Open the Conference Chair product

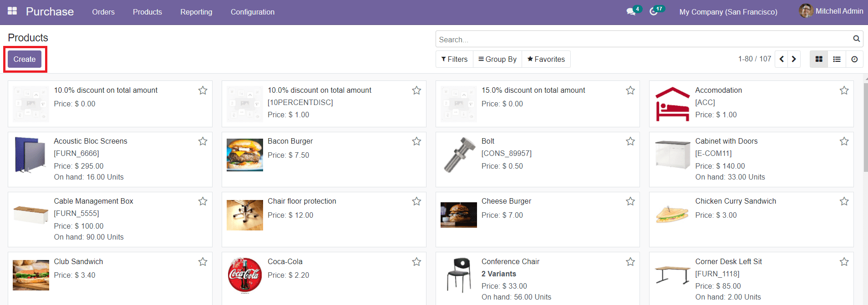[x=510, y=261]
